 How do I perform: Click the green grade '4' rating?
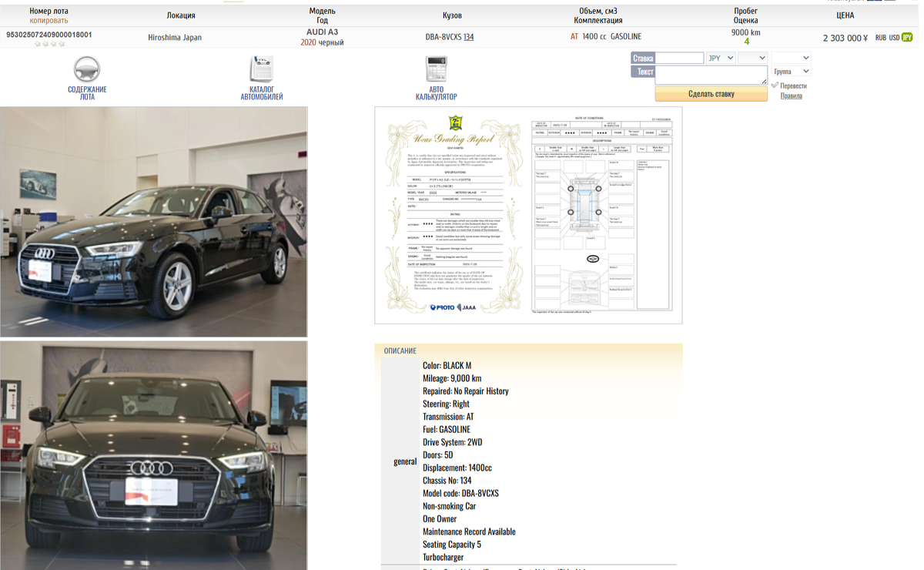pyautogui.click(x=746, y=42)
